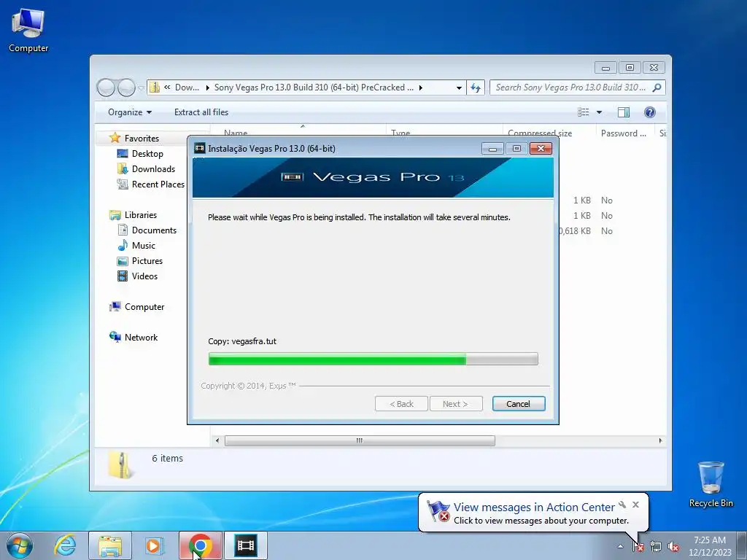Click the installer window title bar icon
Viewport: 747px width, 560px height.
click(200, 148)
